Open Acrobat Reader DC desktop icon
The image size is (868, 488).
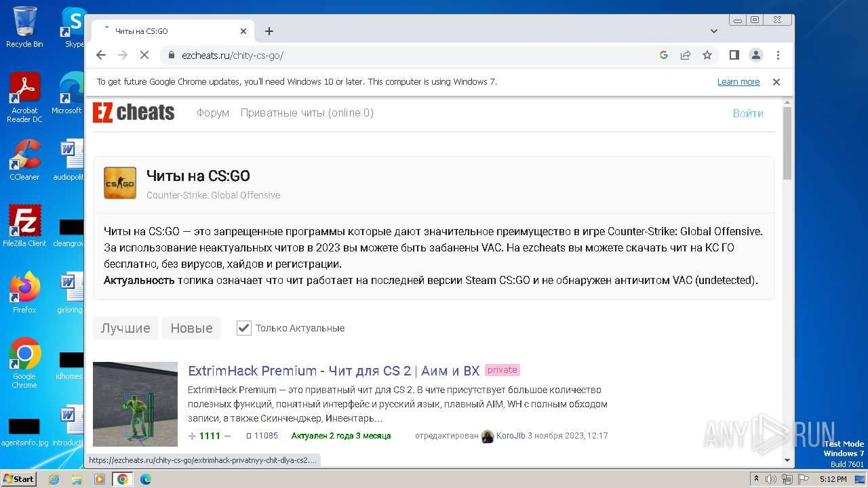pos(24,98)
